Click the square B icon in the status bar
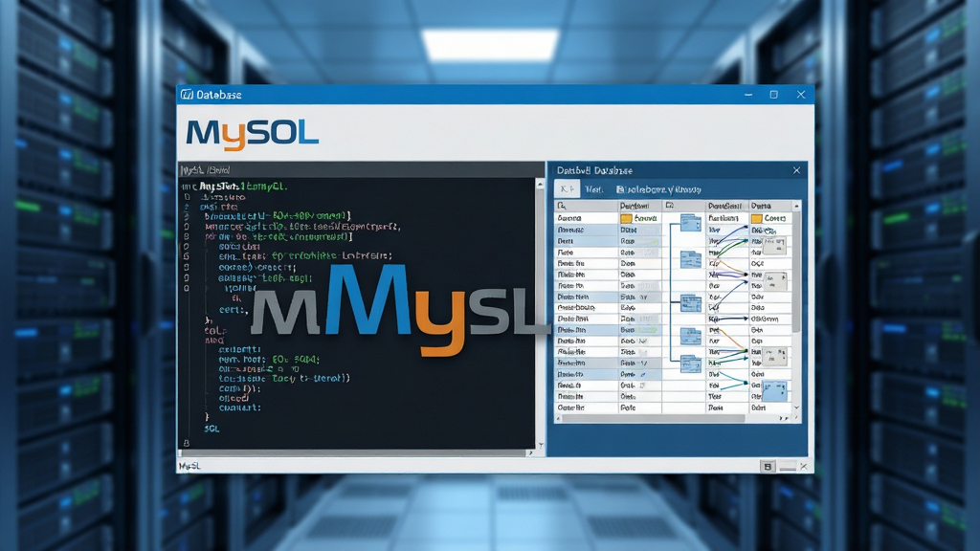The height and width of the screenshot is (551, 980). [768, 466]
